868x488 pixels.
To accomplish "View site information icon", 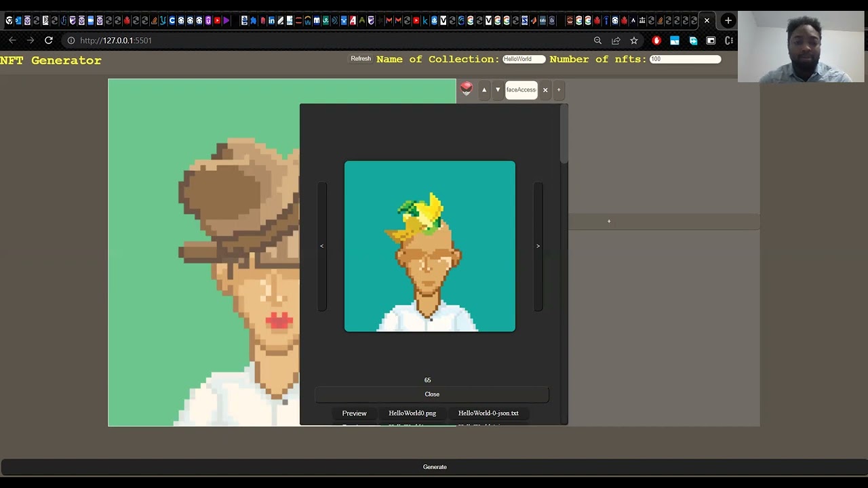I will (71, 41).
